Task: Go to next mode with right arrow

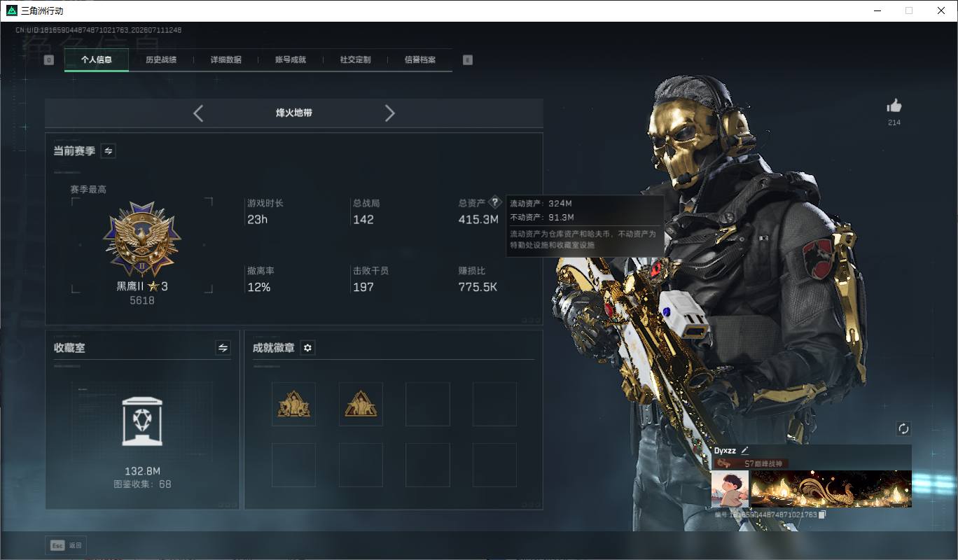Action: pos(390,113)
